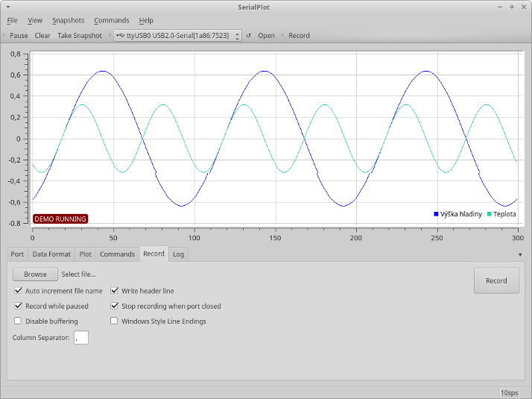Open the ttyUSB0 serial port dropdown

pyautogui.click(x=177, y=35)
